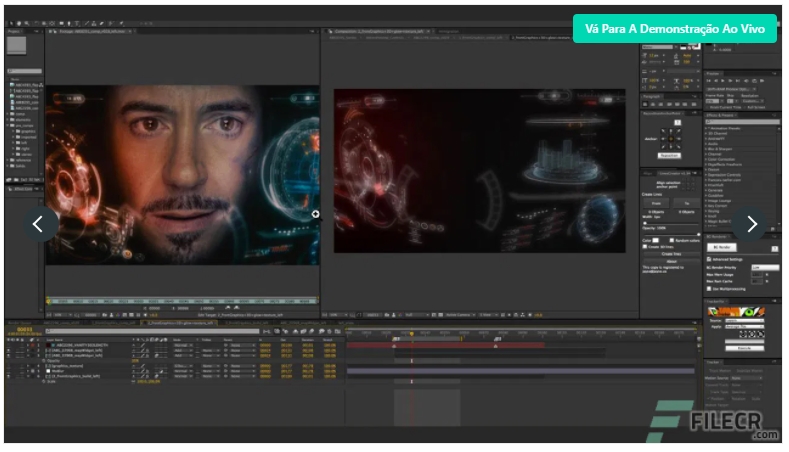Switch to Render Queue tab
The image size is (789, 452).
point(20,323)
